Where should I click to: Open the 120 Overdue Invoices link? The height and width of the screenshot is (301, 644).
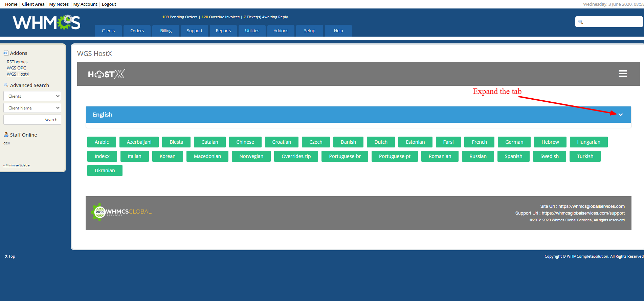click(x=220, y=17)
